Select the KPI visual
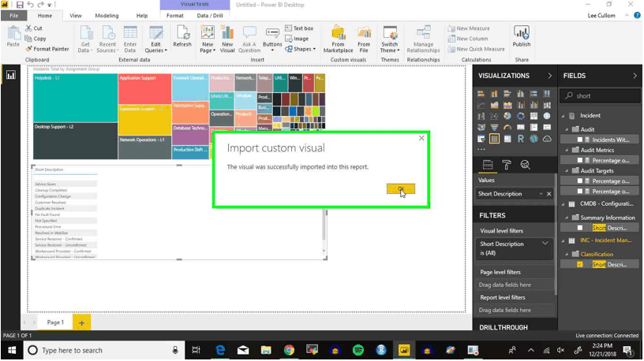Image resolution: width=644 pixels, height=361 pixels. [x=547, y=128]
